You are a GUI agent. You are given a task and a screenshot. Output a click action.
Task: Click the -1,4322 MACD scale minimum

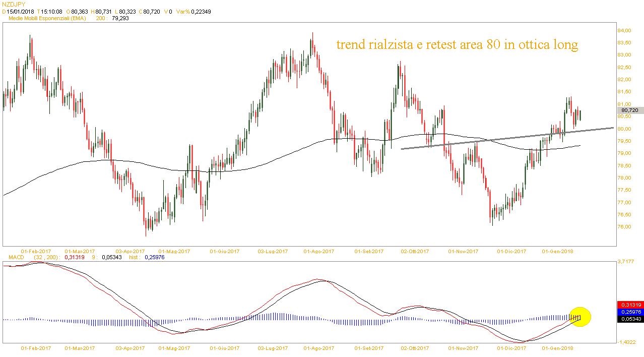click(x=626, y=342)
